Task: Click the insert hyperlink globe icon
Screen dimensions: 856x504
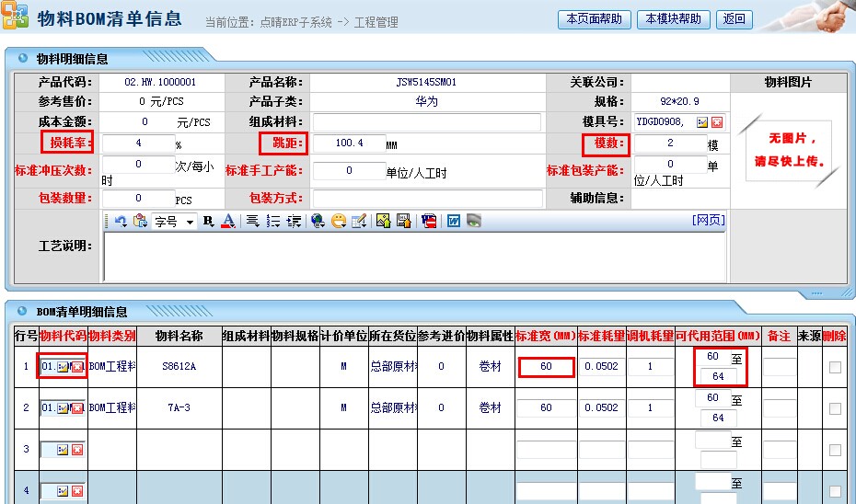Action: coord(318,221)
